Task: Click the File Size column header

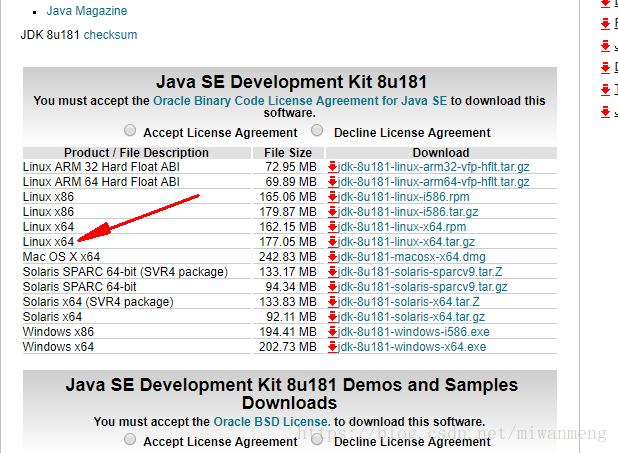Action: (288, 153)
